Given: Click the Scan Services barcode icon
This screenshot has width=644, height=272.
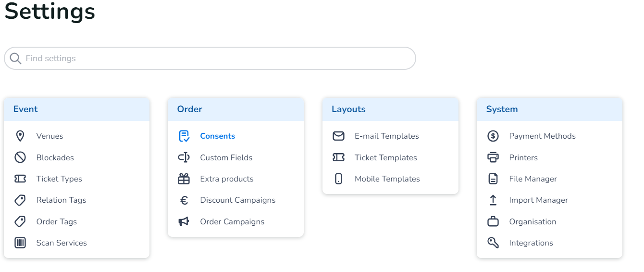Looking at the screenshot, I should (20, 243).
